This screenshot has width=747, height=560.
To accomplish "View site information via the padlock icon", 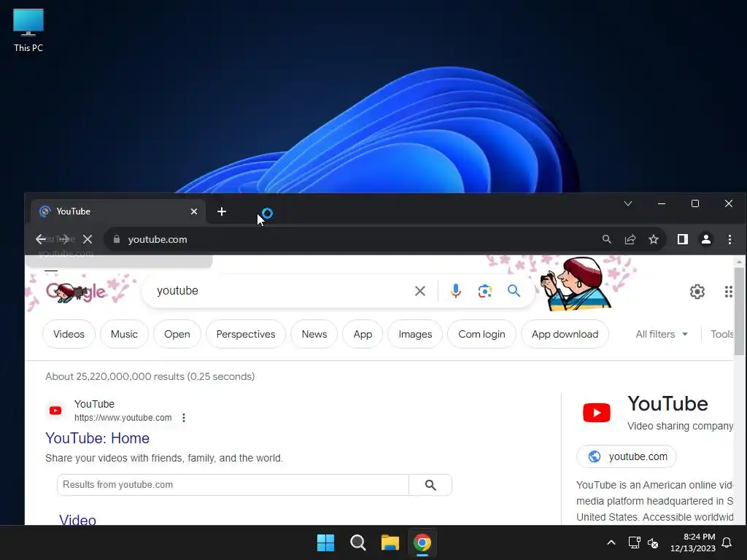I will (x=117, y=239).
